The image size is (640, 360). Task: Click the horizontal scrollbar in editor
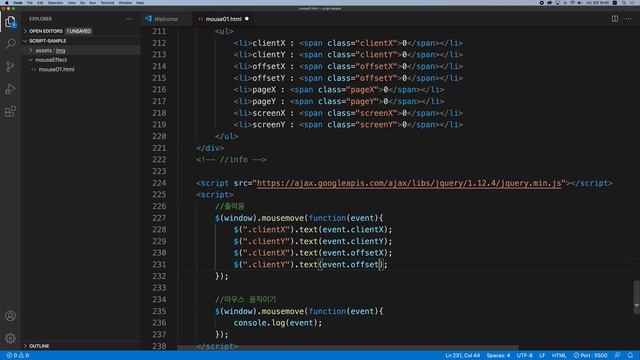click(x=348, y=348)
